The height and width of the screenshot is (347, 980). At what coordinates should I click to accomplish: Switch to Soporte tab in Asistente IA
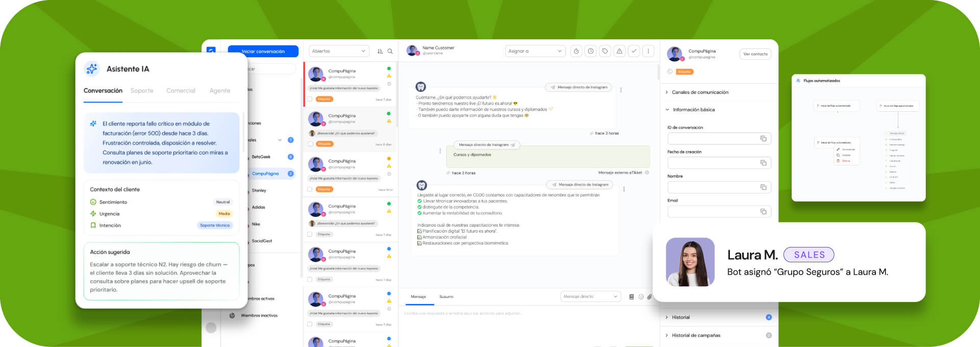click(x=142, y=90)
